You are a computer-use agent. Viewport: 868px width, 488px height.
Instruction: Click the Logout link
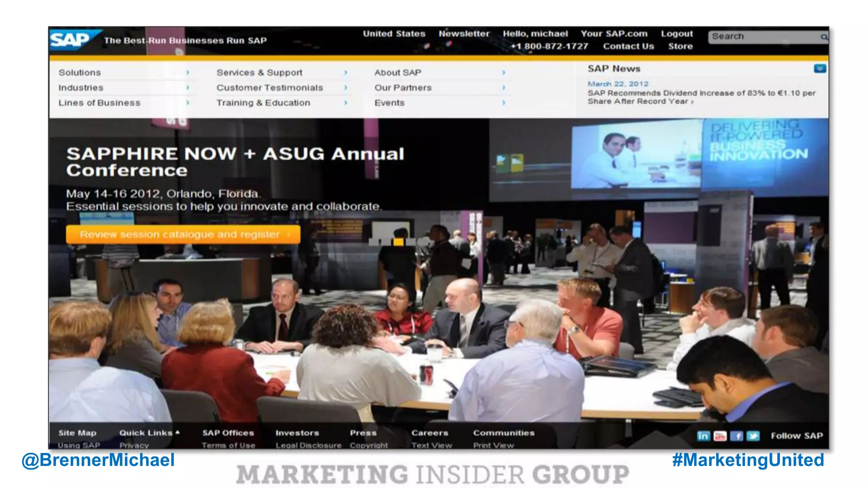(677, 34)
